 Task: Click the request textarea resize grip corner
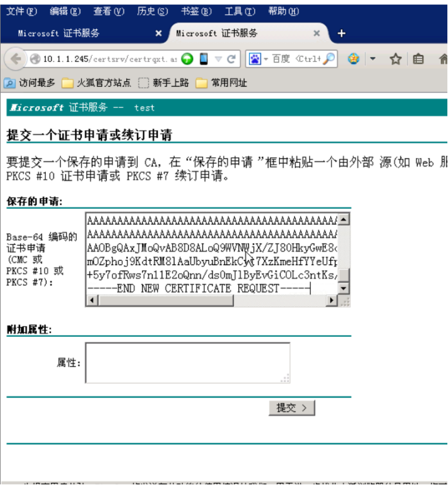point(345,301)
